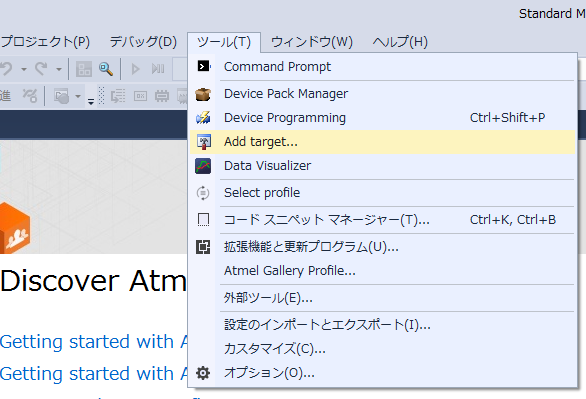Click the Device Pack Manager box icon

[x=203, y=94]
